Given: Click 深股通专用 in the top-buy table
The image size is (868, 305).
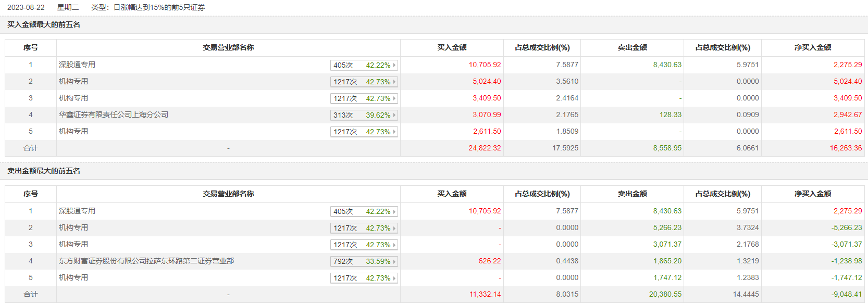Looking at the screenshot, I should pyautogui.click(x=77, y=65).
